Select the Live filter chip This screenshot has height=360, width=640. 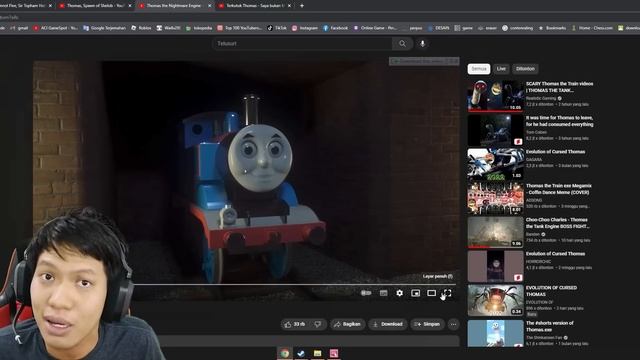[x=501, y=69]
